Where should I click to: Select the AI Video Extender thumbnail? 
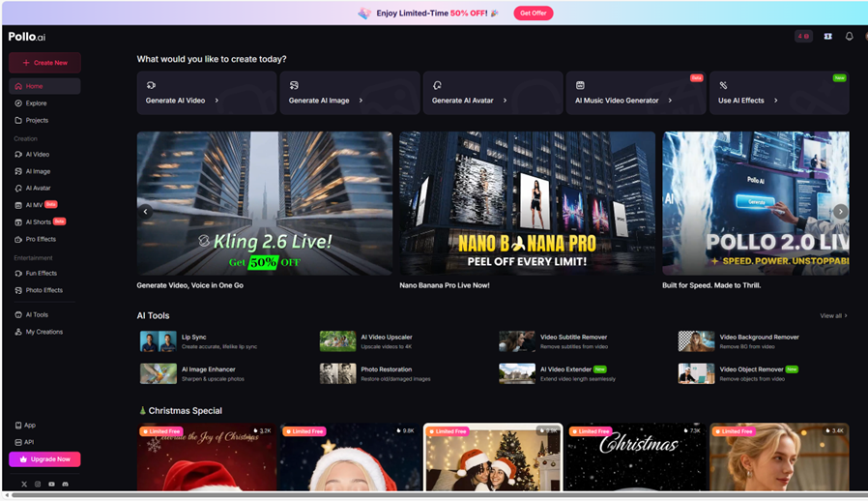(x=517, y=373)
